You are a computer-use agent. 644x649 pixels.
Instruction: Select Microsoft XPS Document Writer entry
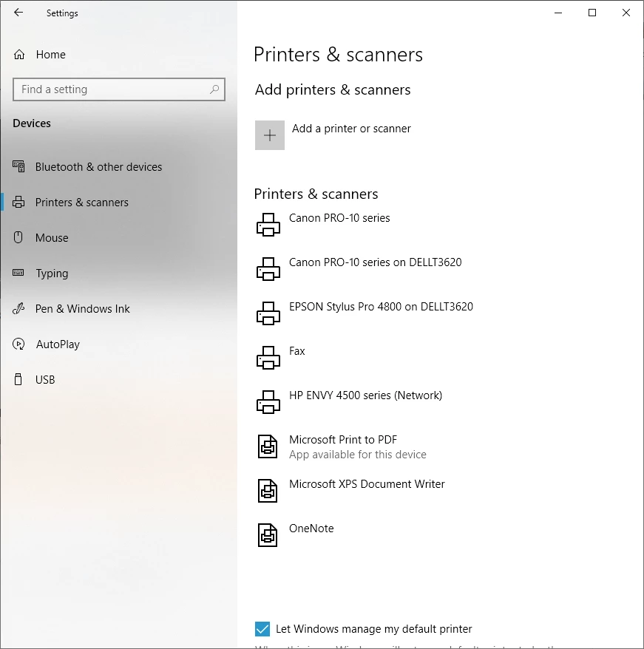[367, 484]
